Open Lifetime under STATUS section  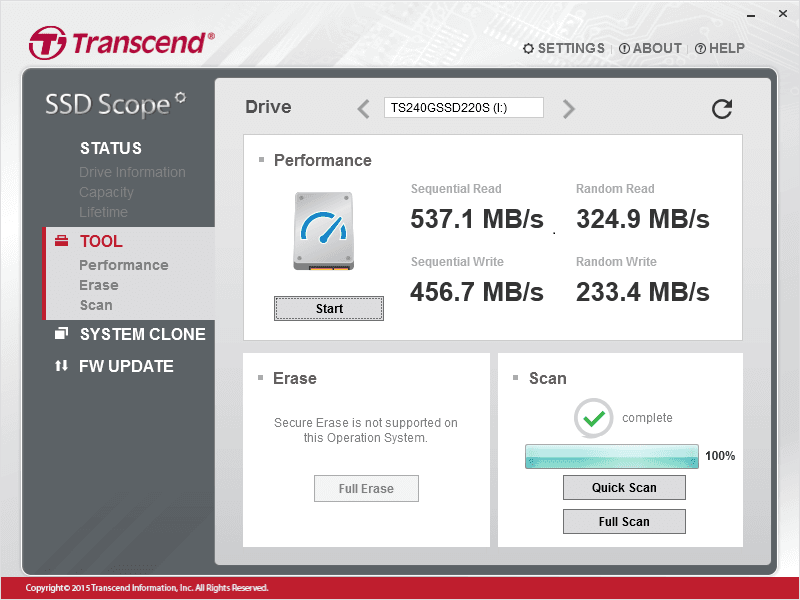(104, 212)
